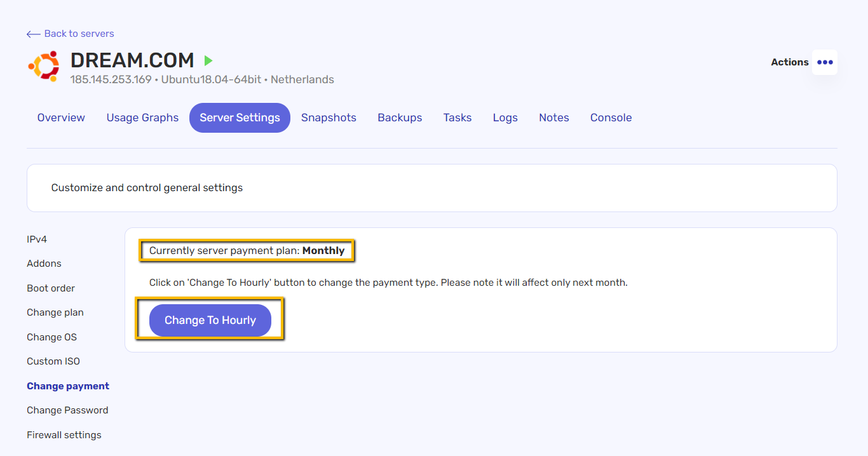Switch to the Tasks tab
868x456 pixels.
(x=458, y=117)
